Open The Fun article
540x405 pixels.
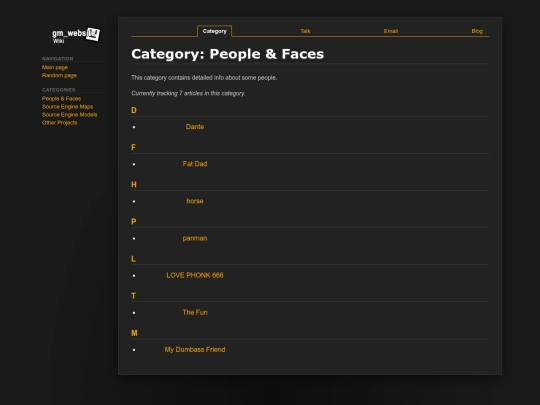[195, 312]
